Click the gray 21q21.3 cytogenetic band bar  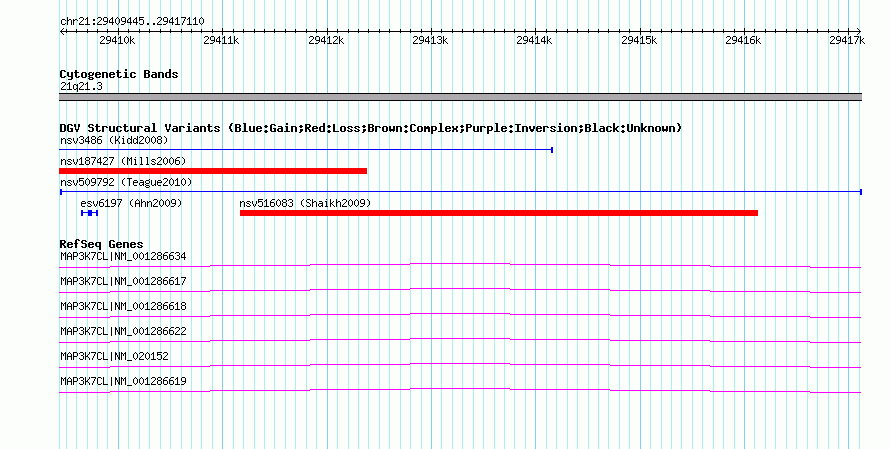pos(460,97)
